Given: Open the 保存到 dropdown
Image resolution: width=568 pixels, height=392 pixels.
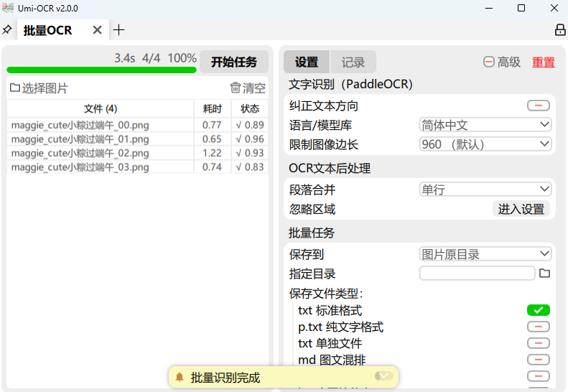Looking at the screenshot, I should click(485, 254).
